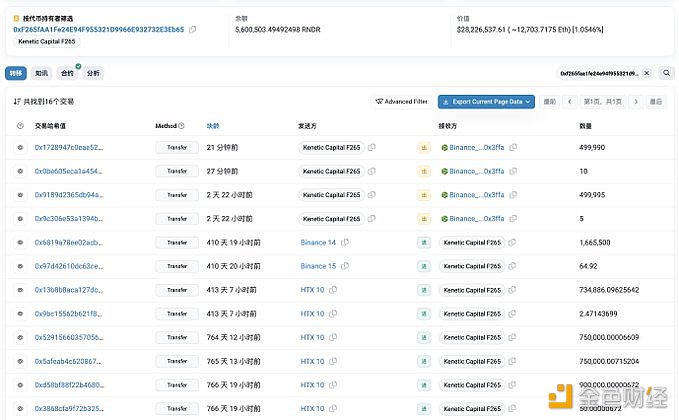The image size is (679, 420).
Task: Switch to the 转移 tab
Action: 16,73
